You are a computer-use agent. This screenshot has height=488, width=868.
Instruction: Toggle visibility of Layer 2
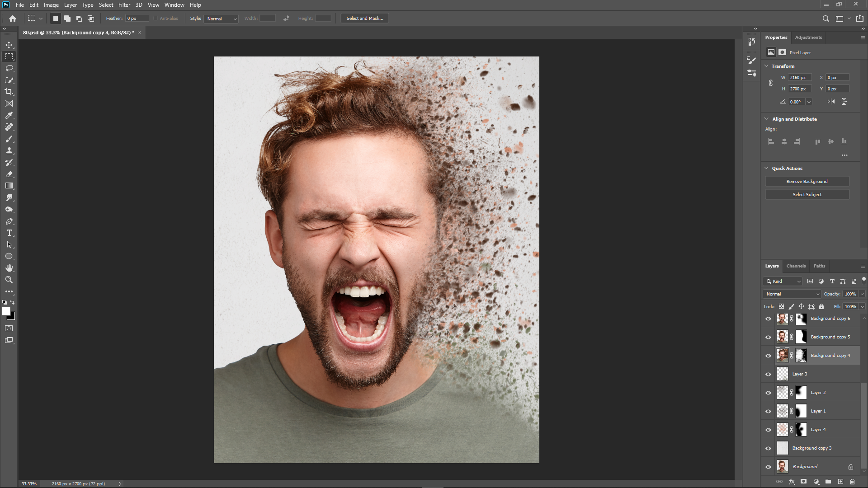click(x=768, y=393)
